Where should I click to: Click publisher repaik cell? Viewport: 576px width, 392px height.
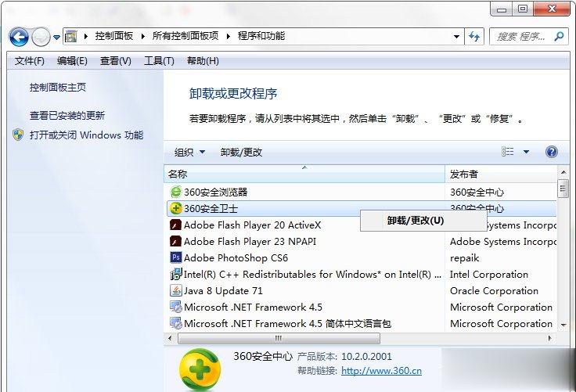464,258
